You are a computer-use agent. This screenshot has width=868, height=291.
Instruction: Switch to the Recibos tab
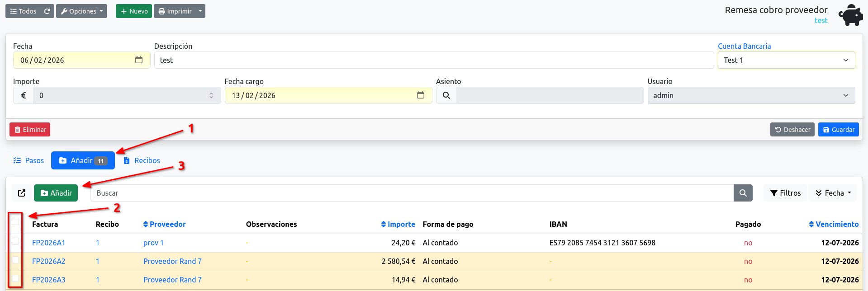click(142, 160)
